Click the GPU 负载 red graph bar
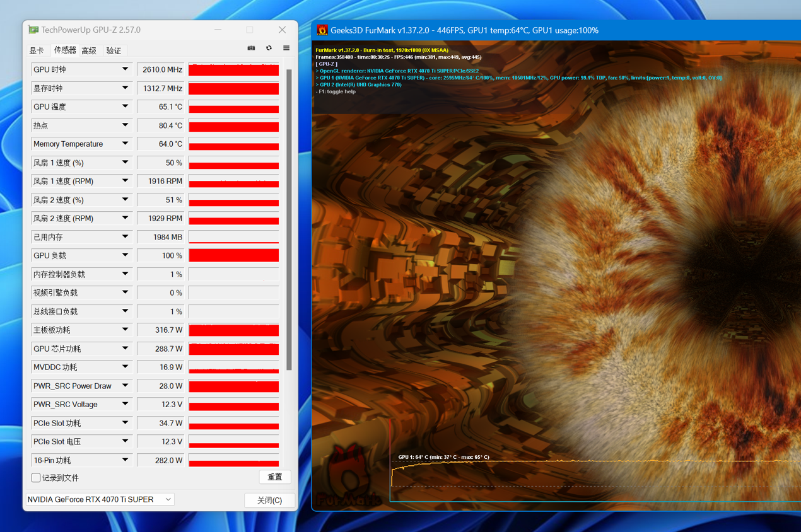Image resolution: width=801 pixels, height=532 pixels. point(233,255)
